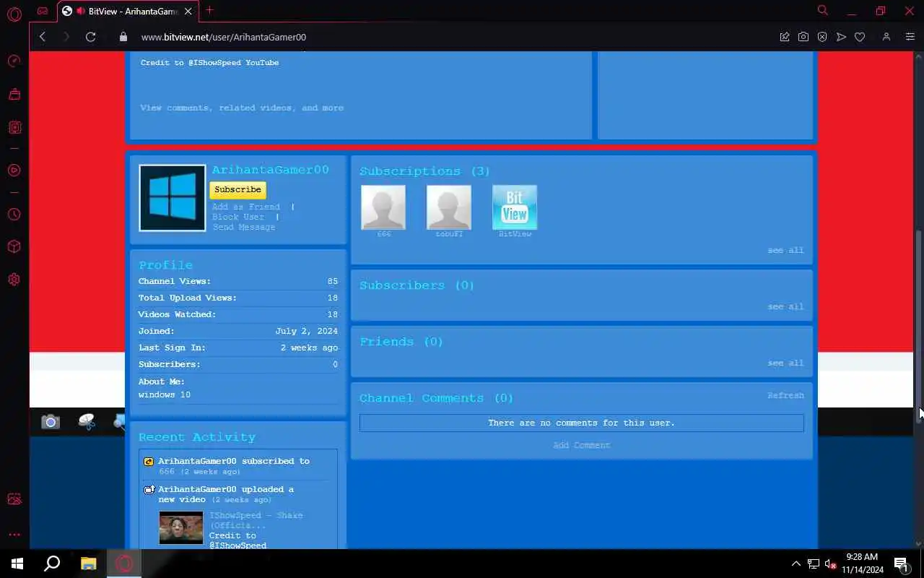Open Easy Setup sliders icon

pos(910,37)
